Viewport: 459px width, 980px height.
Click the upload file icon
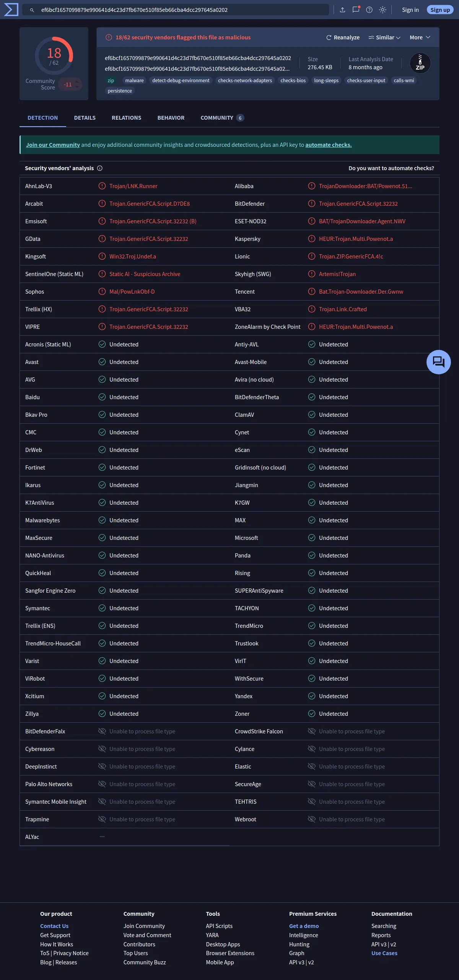coord(342,10)
